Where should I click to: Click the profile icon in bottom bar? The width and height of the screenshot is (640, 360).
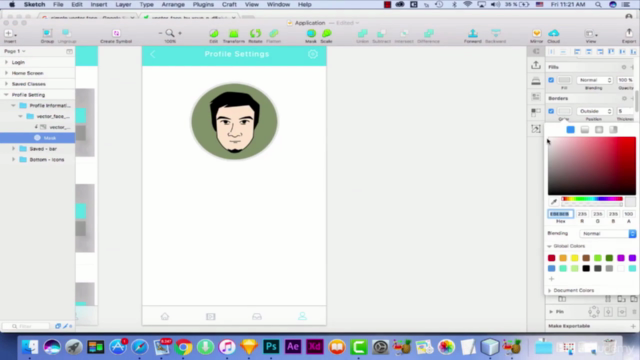pos(302,316)
